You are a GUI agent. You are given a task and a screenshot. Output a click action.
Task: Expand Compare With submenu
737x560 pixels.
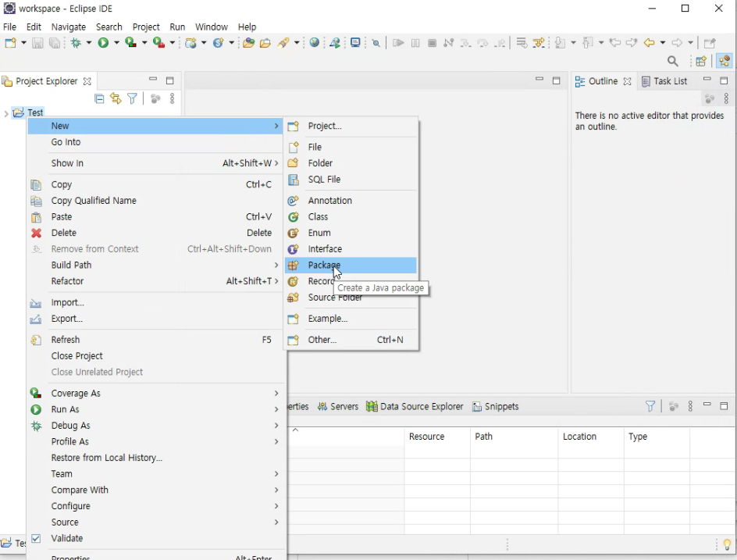click(156, 490)
